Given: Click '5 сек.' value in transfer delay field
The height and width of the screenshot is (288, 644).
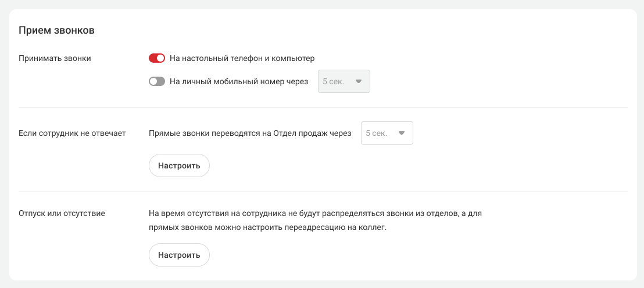Looking at the screenshot, I should click(377, 133).
